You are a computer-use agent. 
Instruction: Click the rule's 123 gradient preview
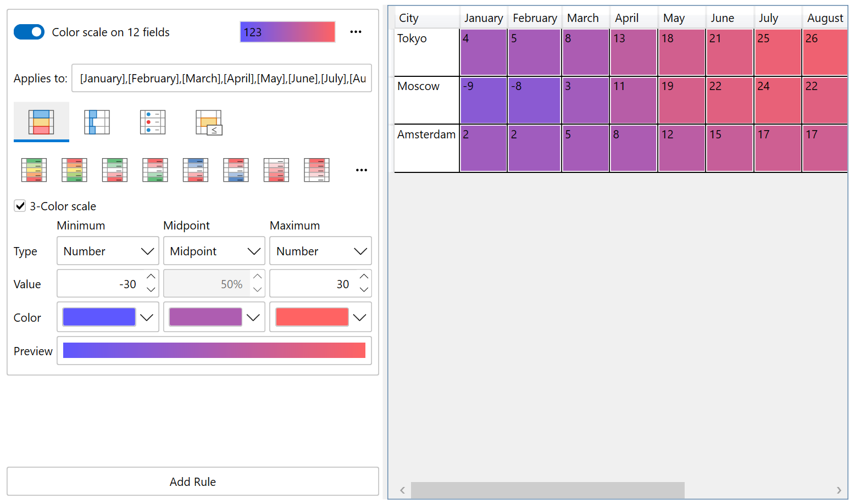[287, 32]
